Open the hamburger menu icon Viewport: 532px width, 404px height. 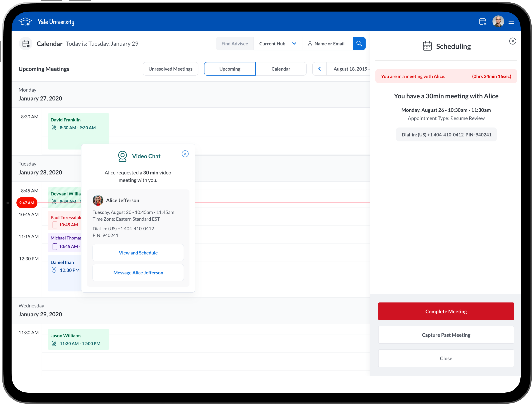pos(511,21)
